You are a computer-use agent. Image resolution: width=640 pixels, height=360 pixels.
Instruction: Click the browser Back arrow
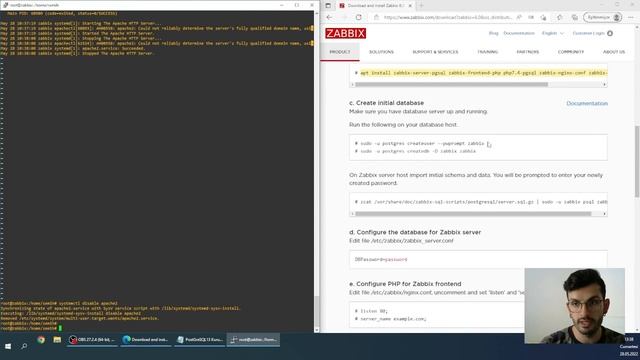329,17
